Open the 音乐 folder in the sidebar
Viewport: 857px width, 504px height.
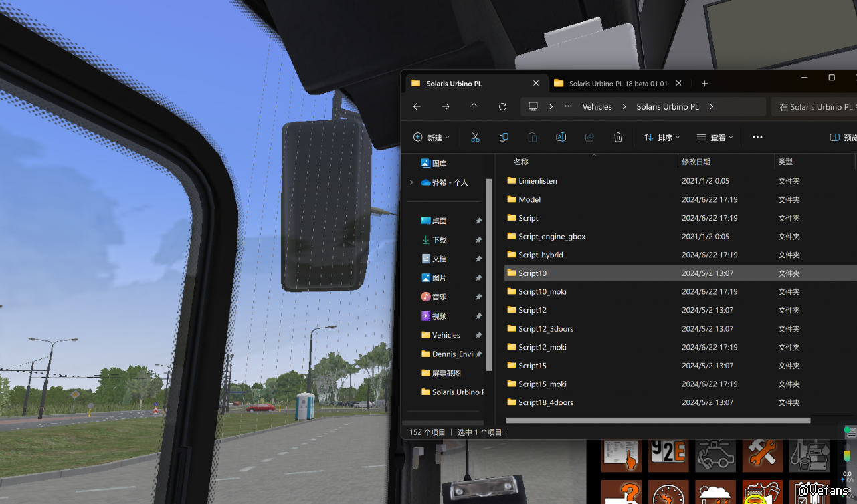coord(434,297)
